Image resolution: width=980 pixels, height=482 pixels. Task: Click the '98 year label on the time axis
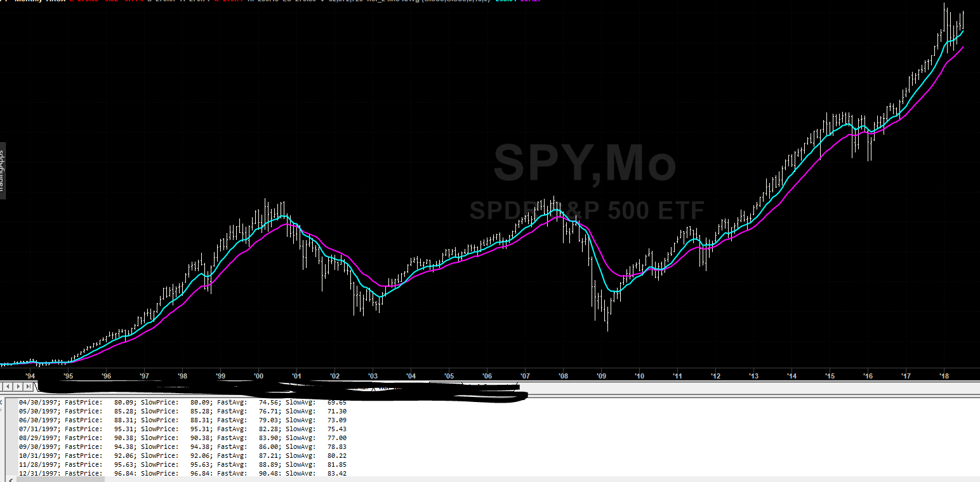182,375
